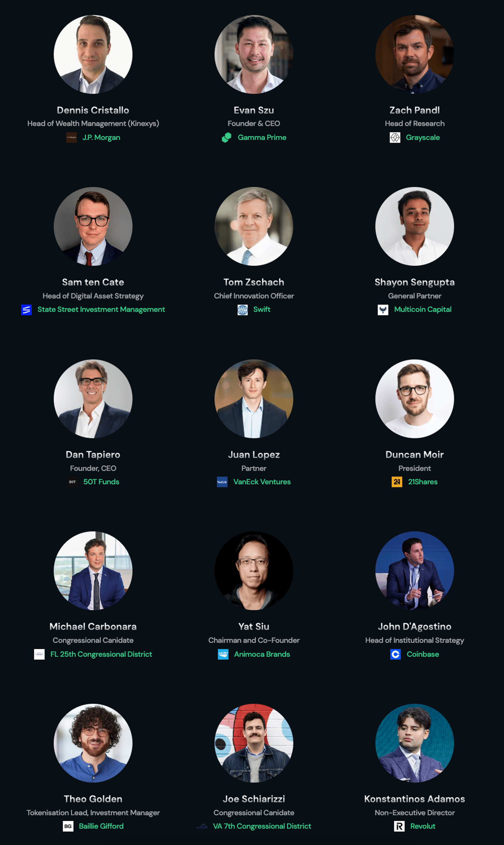
Task: Click the VanEck logo icon
Action: (222, 482)
